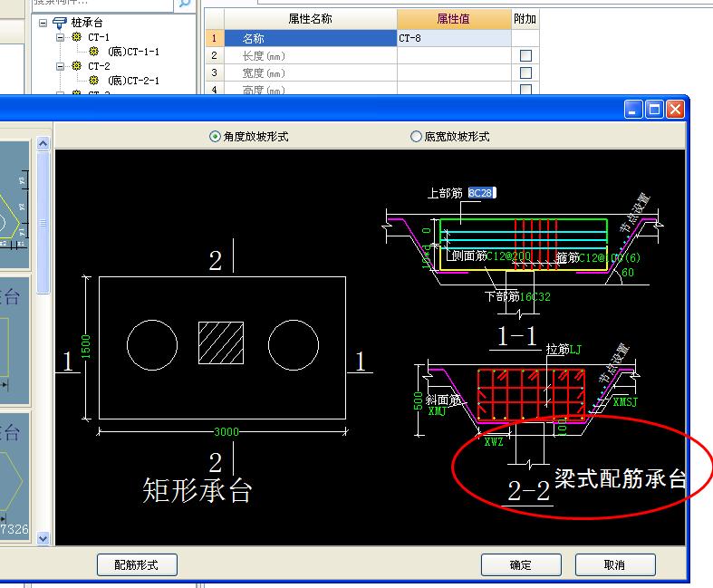Select 角度放坡形式 radio option
Image resolution: width=713 pixels, height=588 pixels.
coord(215,137)
